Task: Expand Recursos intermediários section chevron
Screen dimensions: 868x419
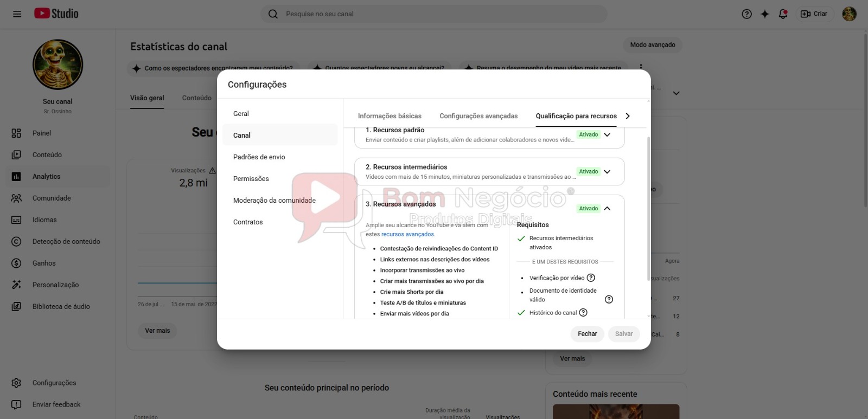Action: 607,172
